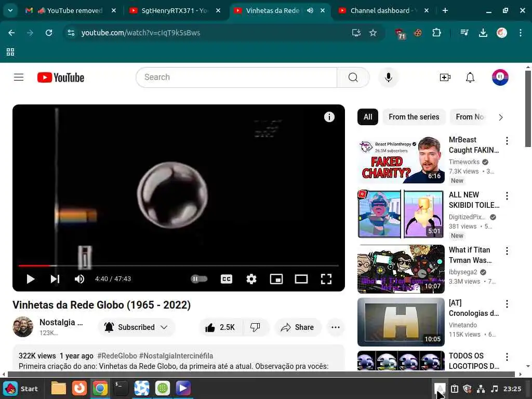Open the cookie extension icon

418,33
